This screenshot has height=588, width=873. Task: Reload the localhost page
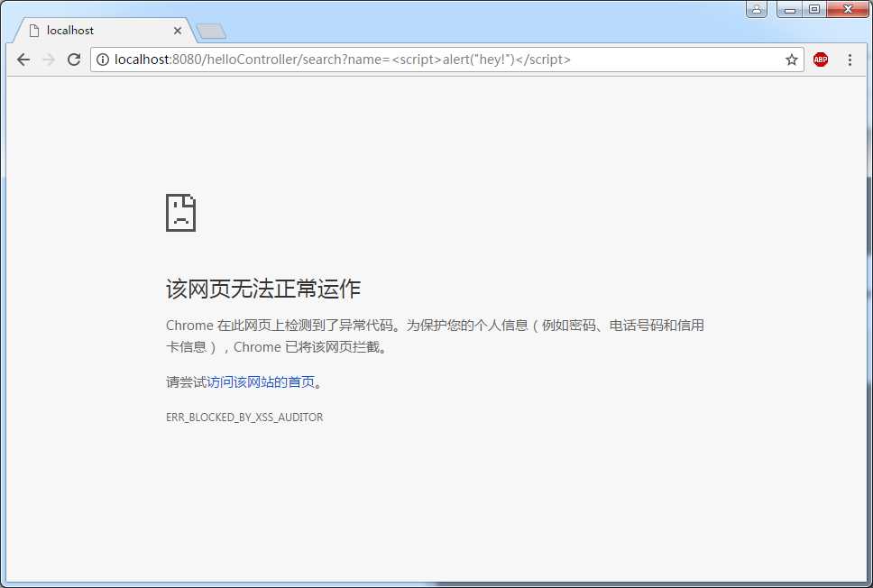(x=74, y=60)
